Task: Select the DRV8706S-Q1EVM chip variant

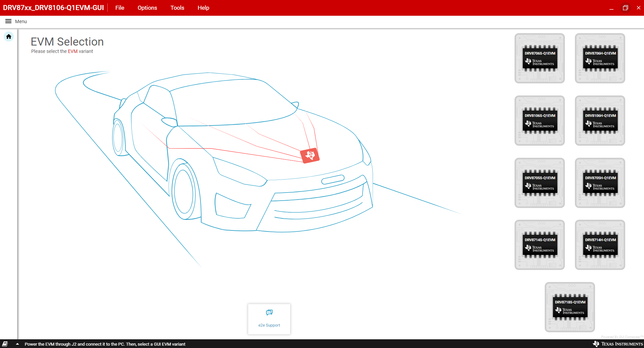Action: pos(540,58)
